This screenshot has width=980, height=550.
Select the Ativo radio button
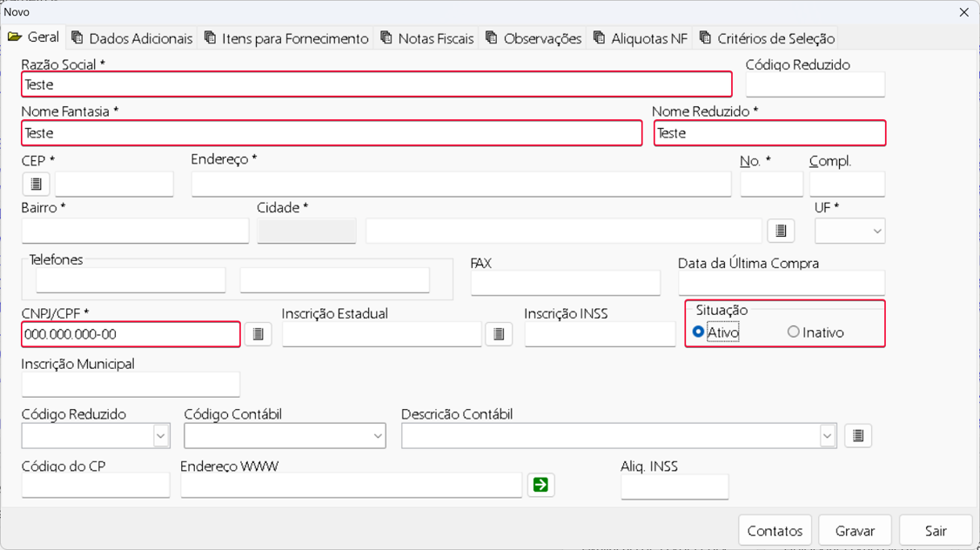(698, 332)
